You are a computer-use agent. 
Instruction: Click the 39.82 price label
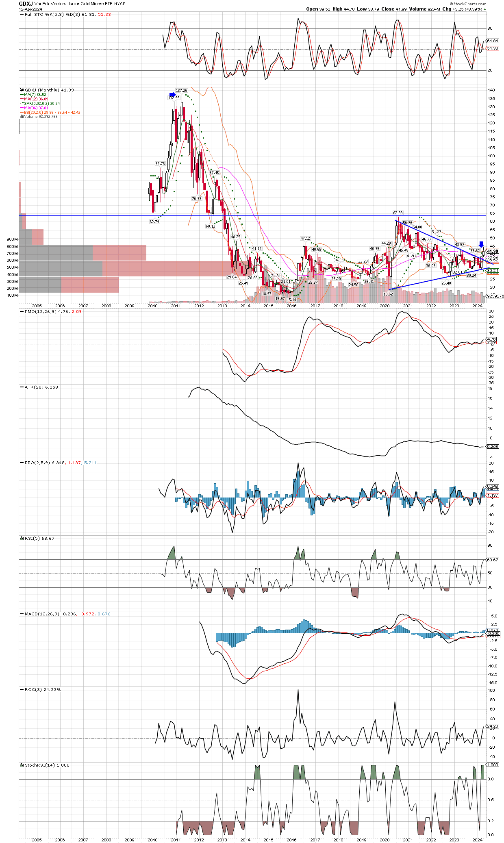pyautogui.click(x=475, y=251)
